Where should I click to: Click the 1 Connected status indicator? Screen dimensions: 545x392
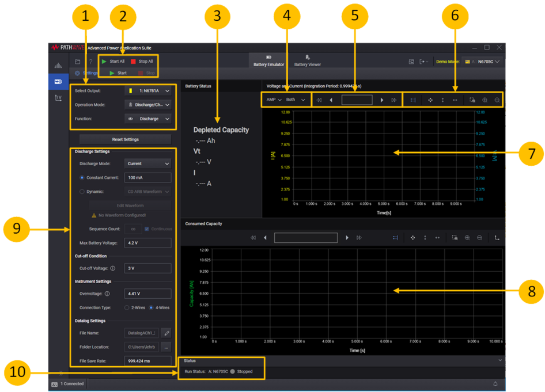pos(68,384)
